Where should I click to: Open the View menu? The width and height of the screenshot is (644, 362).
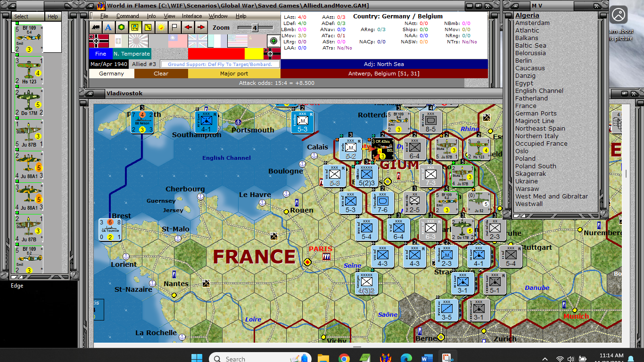169,16
